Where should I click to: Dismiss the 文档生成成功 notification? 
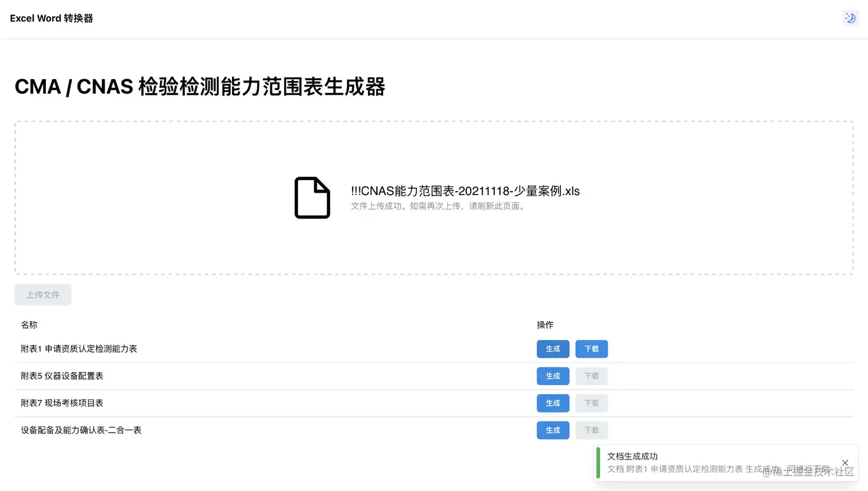pos(845,462)
